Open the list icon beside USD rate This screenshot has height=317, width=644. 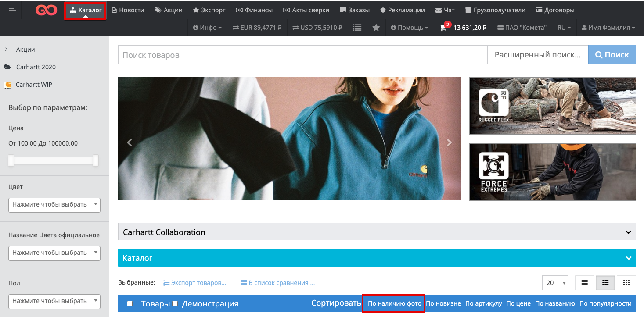(357, 28)
